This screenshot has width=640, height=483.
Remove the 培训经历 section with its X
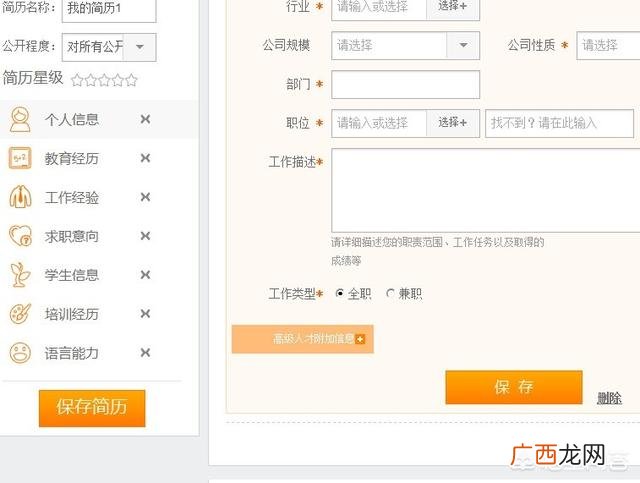145,314
